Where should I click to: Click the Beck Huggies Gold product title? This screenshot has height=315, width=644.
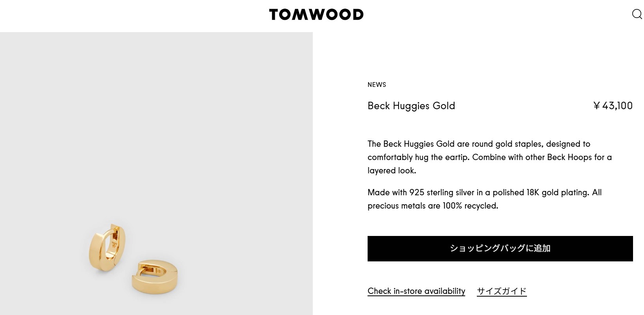pyautogui.click(x=411, y=106)
